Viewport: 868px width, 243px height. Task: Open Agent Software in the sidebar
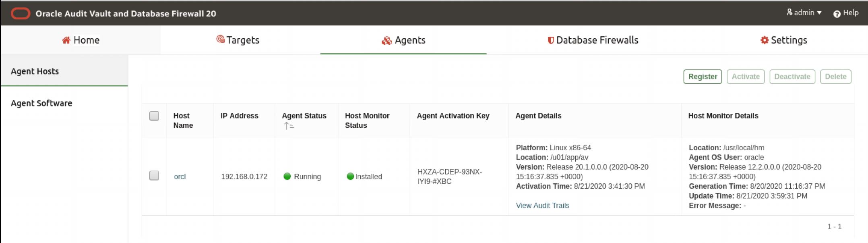click(41, 103)
